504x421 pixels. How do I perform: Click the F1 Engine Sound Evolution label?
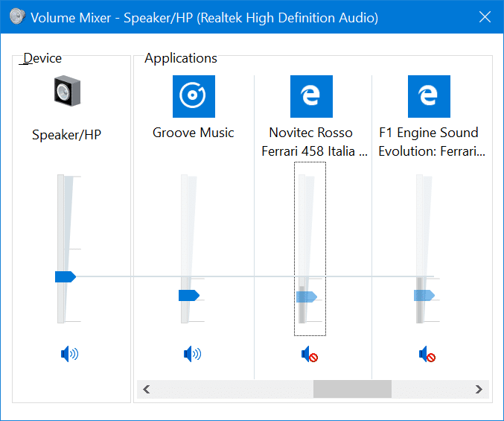tap(432, 142)
